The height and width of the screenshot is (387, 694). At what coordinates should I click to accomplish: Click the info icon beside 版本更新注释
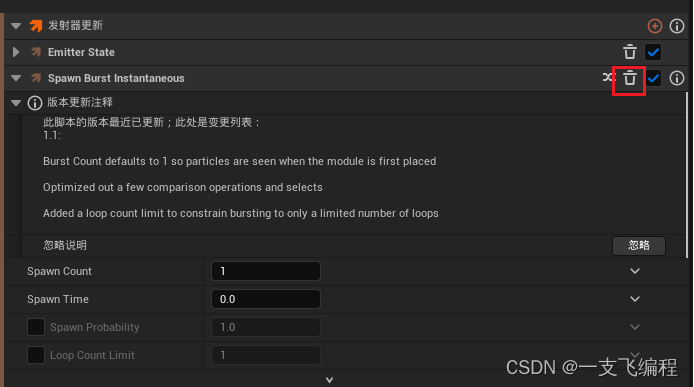[x=35, y=103]
